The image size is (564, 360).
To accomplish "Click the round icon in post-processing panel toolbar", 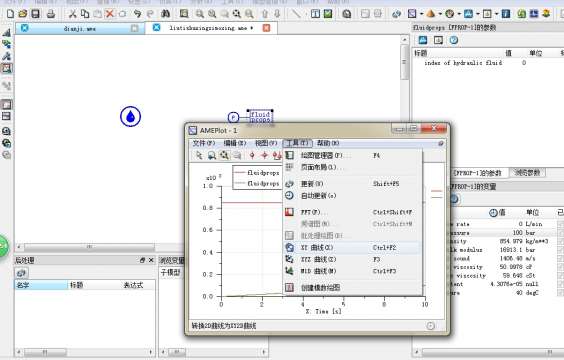I will 21,273.
